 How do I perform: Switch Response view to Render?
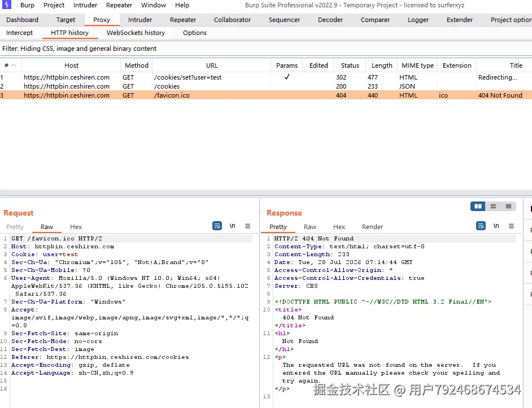[372, 227]
